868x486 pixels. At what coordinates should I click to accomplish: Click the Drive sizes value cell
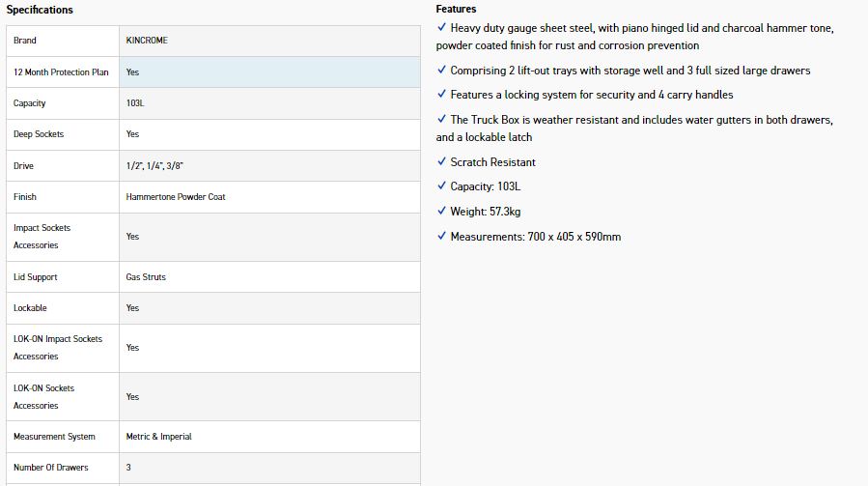tap(154, 166)
